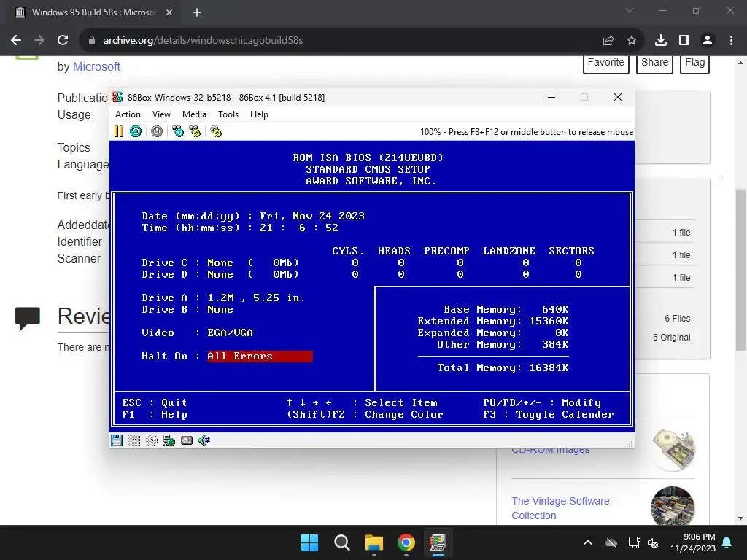The image size is (747, 560).
Task: Click the page vertical scrollbar
Action: pyautogui.click(x=740, y=270)
